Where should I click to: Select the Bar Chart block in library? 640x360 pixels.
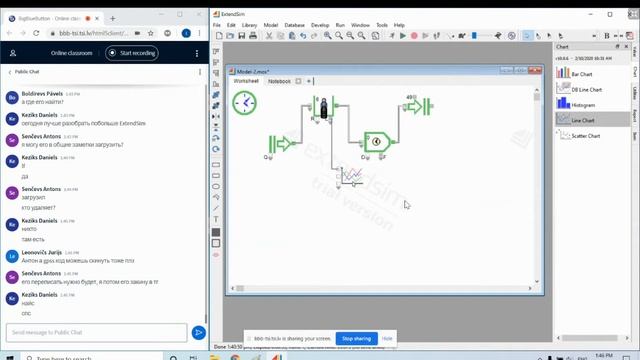(592, 74)
